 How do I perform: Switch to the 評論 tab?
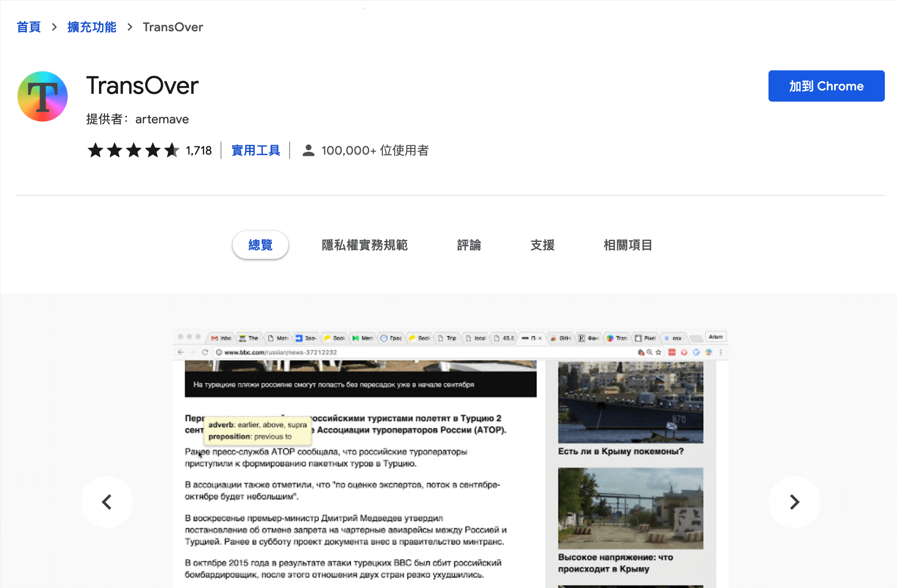pos(468,245)
